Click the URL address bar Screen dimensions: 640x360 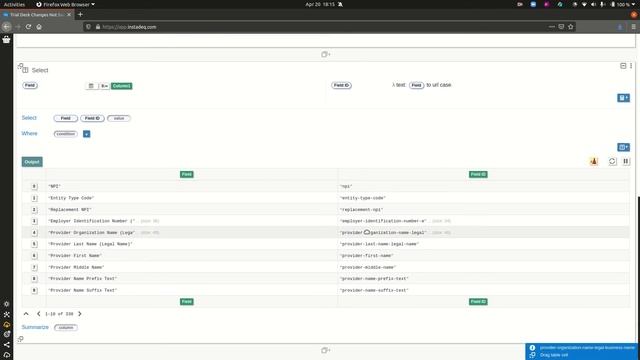[318, 27]
